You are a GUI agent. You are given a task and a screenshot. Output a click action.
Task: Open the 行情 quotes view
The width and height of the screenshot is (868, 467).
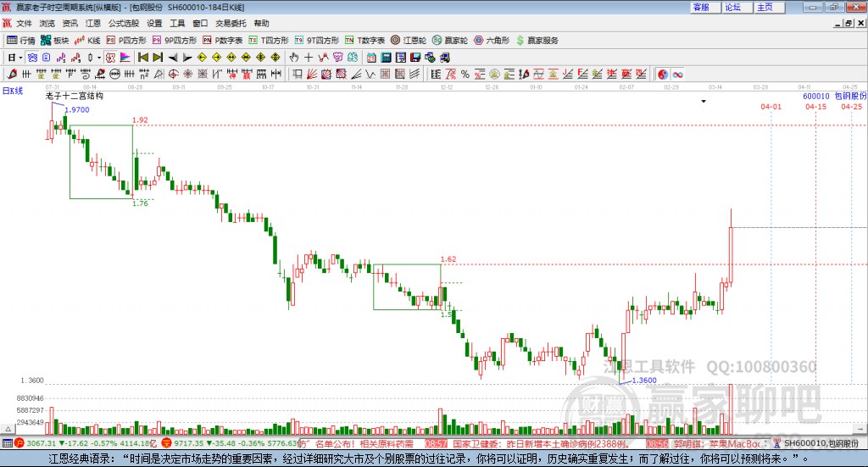pos(20,41)
